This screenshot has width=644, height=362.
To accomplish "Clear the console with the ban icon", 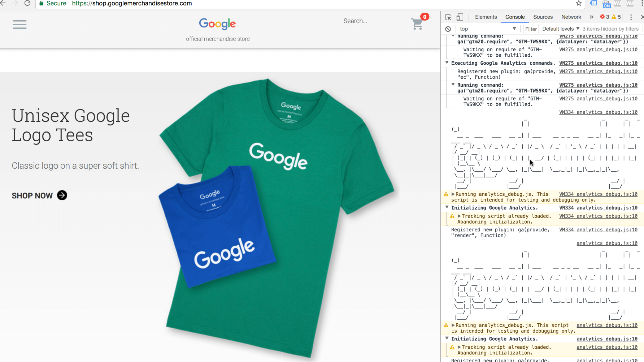I will pyautogui.click(x=448, y=29).
